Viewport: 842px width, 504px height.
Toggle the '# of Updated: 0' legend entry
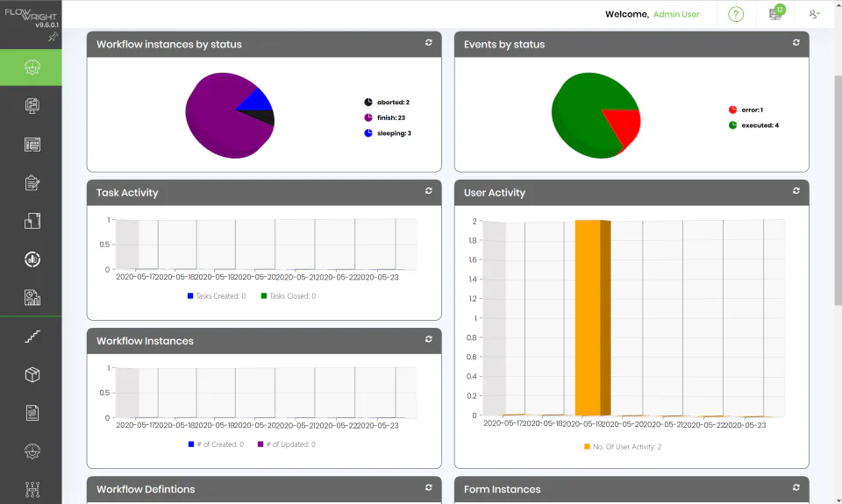coord(287,444)
